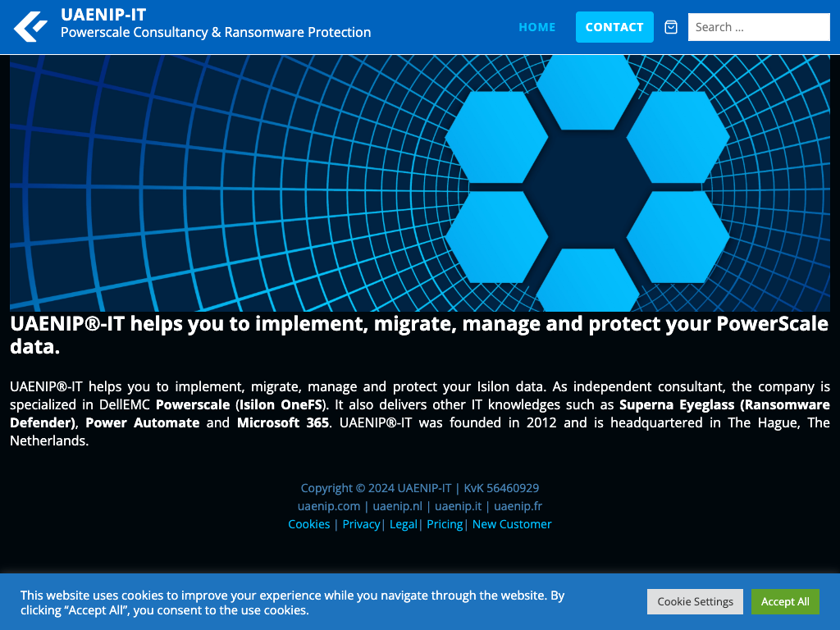840x630 pixels.
Task: Open the Privacy footer link
Action: tap(361, 524)
